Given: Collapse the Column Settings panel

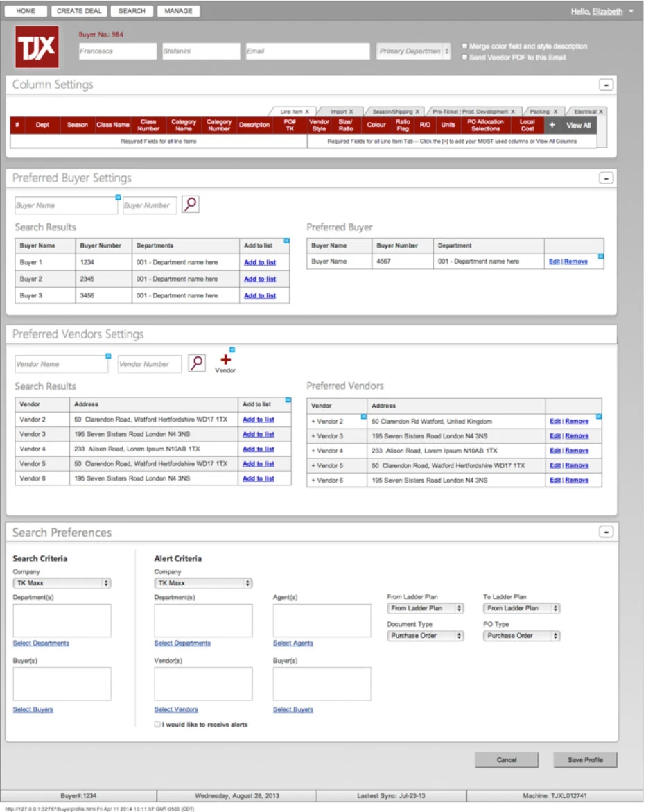Looking at the screenshot, I should tap(606, 85).
